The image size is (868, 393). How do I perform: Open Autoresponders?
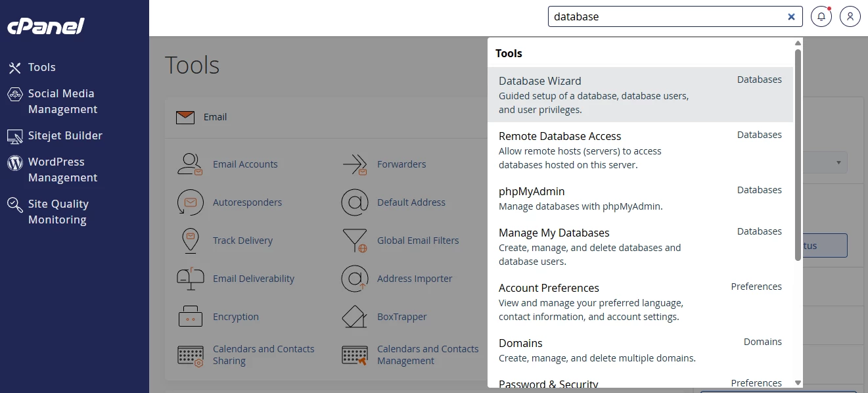click(x=248, y=202)
